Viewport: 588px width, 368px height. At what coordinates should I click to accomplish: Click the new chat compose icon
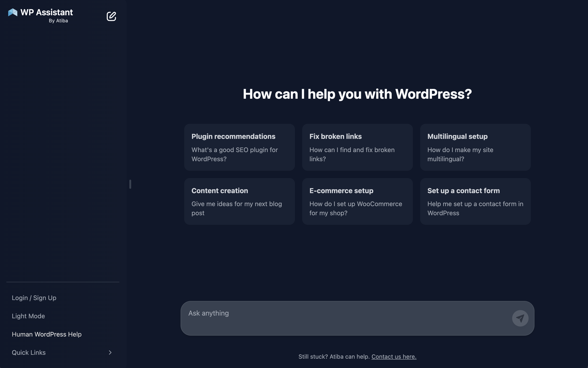click(111, 16)
